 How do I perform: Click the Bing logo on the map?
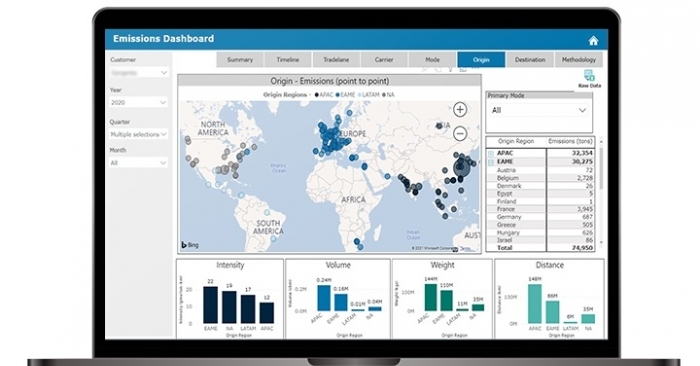tap(190, 245)
